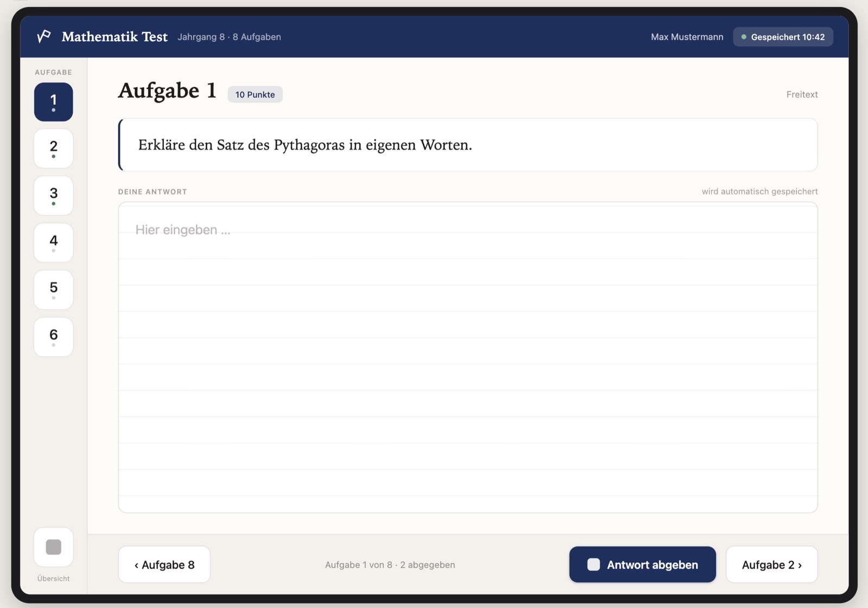Click the 10 Punkte badge
The width and height of the screenshot is (868, 608).
click(255, 94)
